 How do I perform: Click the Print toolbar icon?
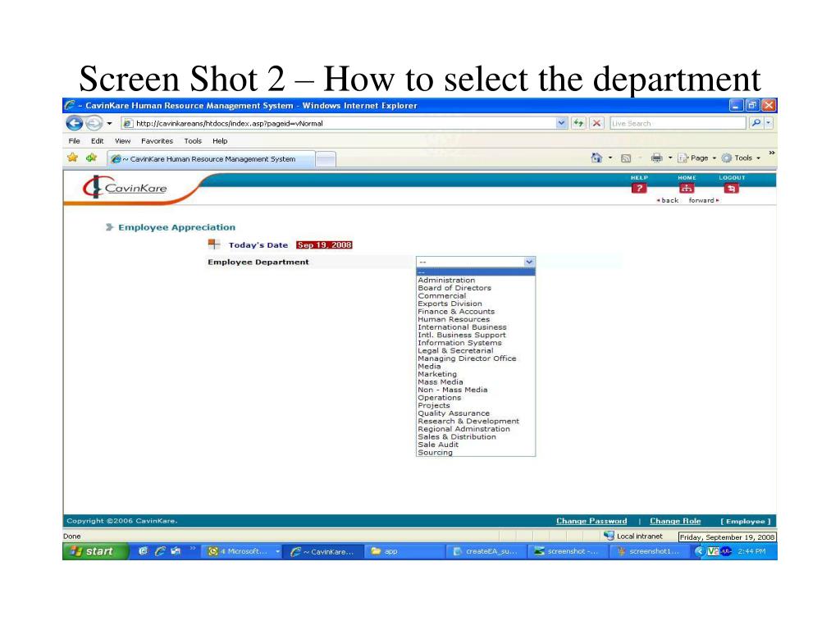[x=656, y=158]
